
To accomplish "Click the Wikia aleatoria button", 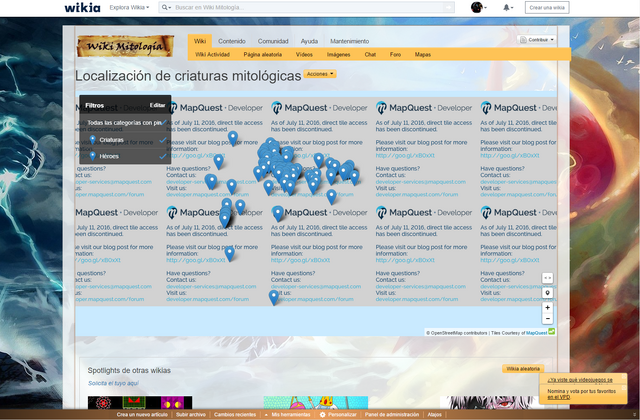I will (x=523, y=369).
